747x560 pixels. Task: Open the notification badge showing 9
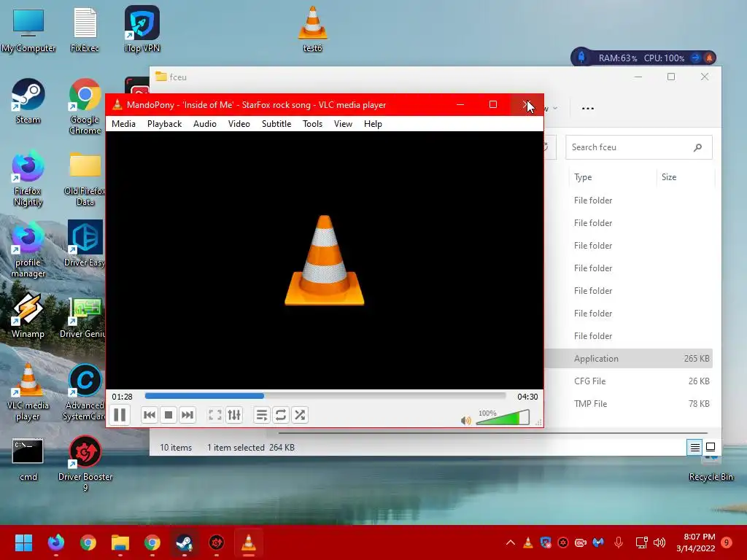pos(727,542)
